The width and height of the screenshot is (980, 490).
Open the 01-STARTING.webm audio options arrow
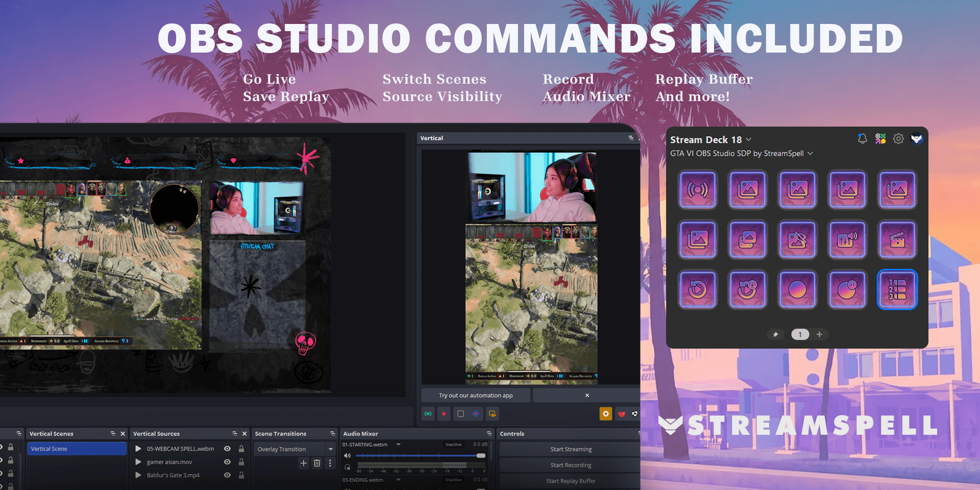point(399,445)
